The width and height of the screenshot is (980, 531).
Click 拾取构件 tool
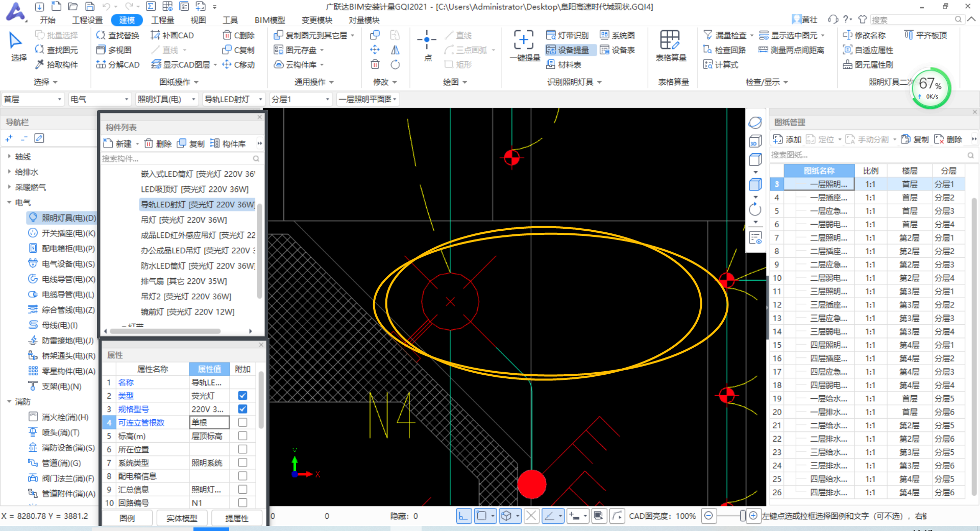coord(56,65)
